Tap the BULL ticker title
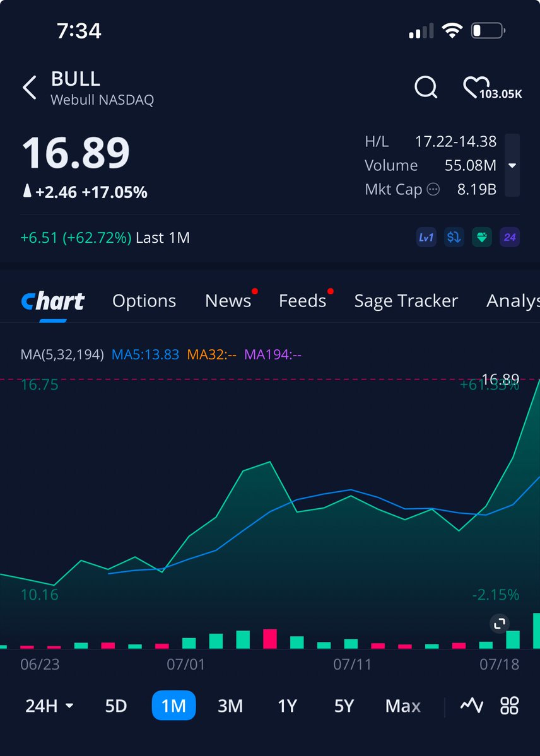The width and height of the screenshot is (540, 756). (76, 79)
